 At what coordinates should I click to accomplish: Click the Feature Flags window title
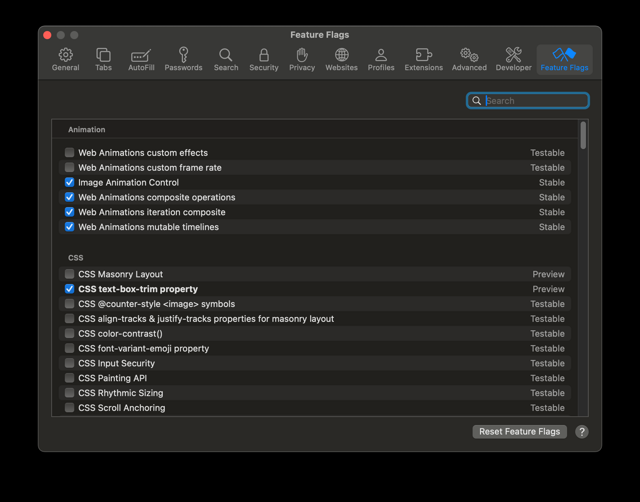(x=320, y=35)
